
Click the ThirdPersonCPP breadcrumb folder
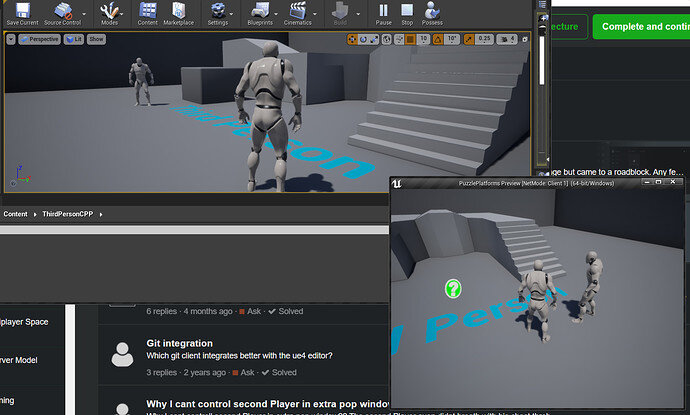point(68,214)
